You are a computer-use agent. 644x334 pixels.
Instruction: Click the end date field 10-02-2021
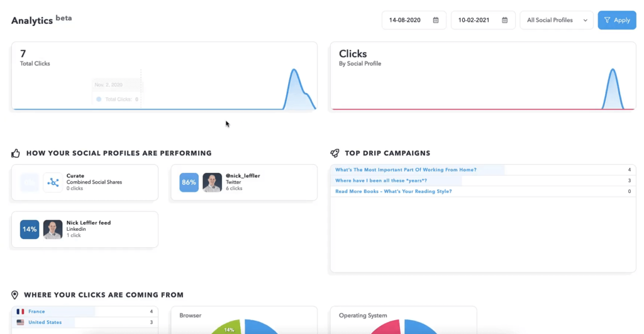[483, 20]
